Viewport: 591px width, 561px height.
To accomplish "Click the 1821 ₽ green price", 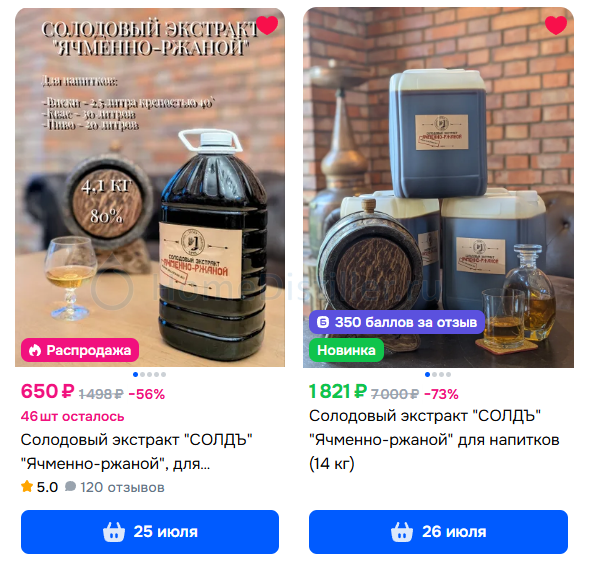I will [x=338, y=391].
